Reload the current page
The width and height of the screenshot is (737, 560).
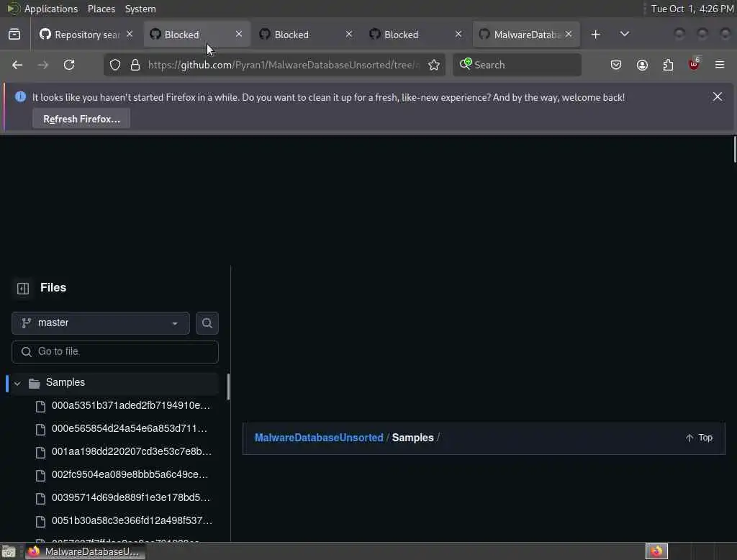(69, 65)
